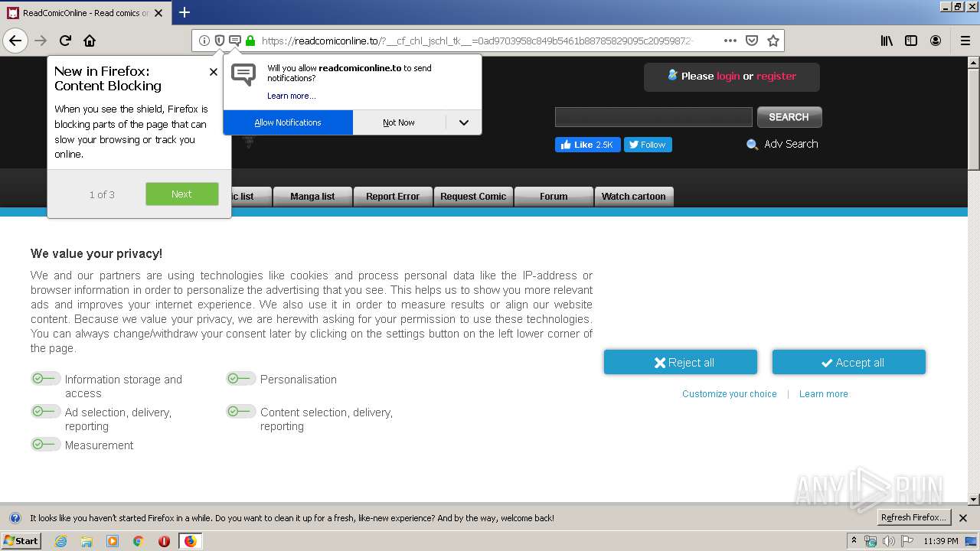The width and height of the screenshot is (980, 551).
Task: Open the Forum tab
Action: (554, 197)
